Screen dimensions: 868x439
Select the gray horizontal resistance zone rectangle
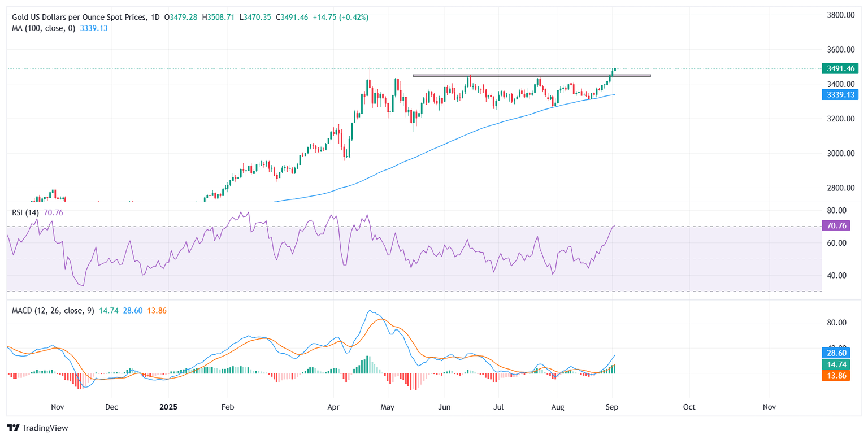pyautogui.click(x=531, y=75)
